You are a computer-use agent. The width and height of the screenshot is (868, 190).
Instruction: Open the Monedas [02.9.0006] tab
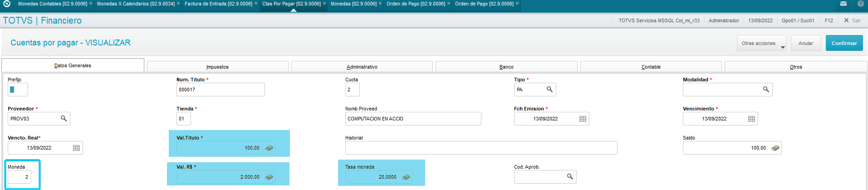[x=353, y=4]
